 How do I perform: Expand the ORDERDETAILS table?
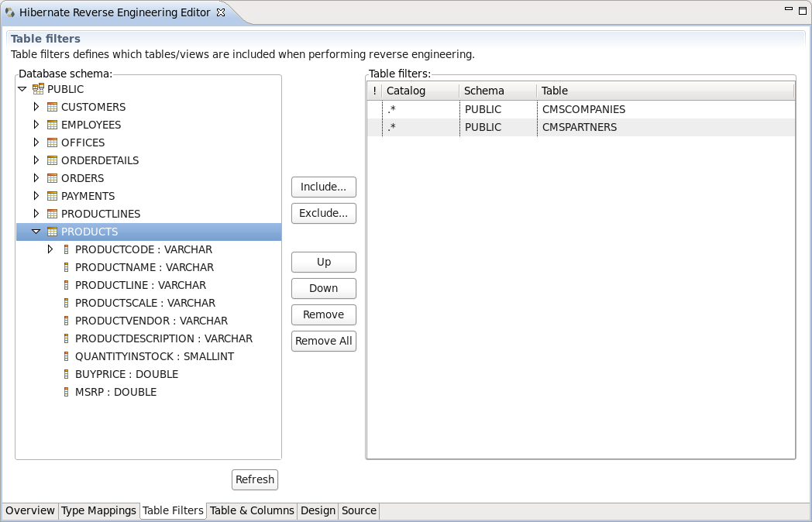(36, 160)
